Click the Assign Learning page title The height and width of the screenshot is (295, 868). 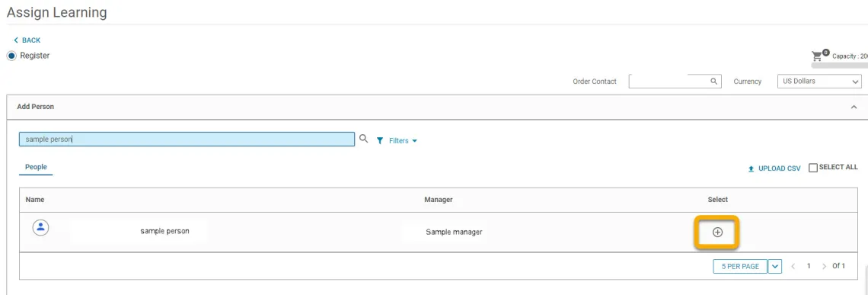(56, 12)
